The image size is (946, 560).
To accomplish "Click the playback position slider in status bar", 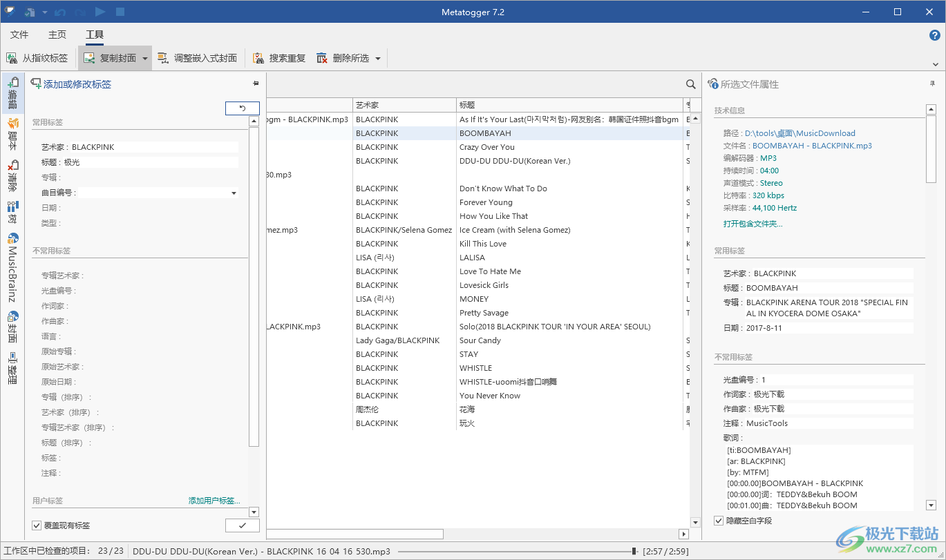I will tap(517, 551).
